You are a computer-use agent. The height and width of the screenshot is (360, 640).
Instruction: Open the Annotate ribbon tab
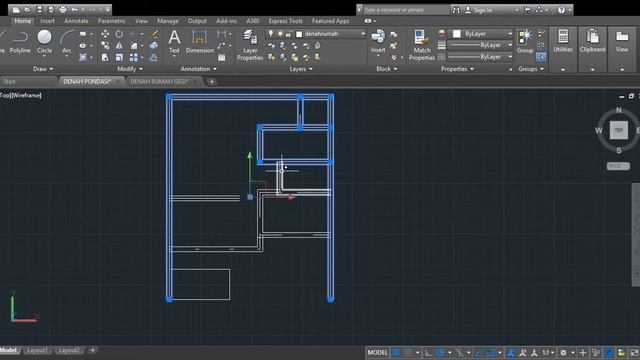pyautogui.click(x=76, y=21)
